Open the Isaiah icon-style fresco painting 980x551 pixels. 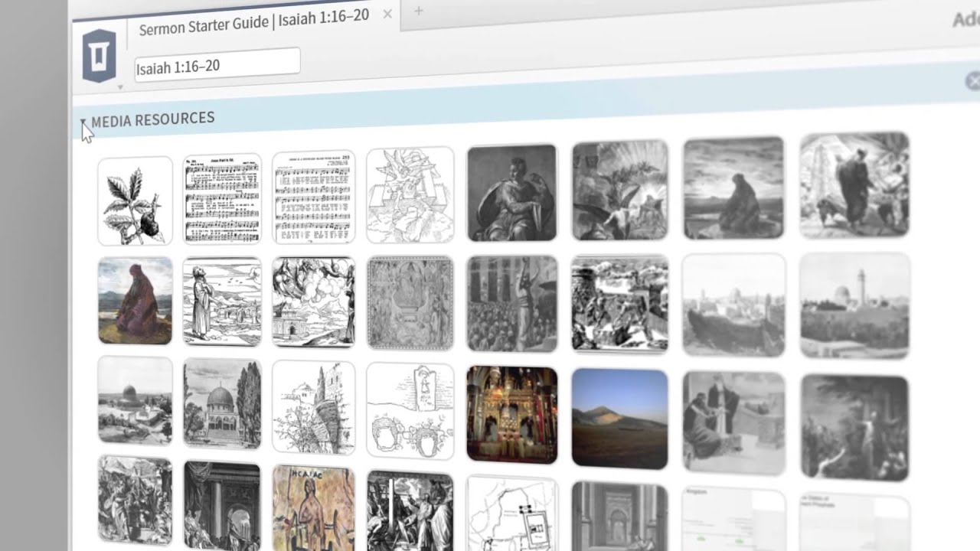click(313, 508)
